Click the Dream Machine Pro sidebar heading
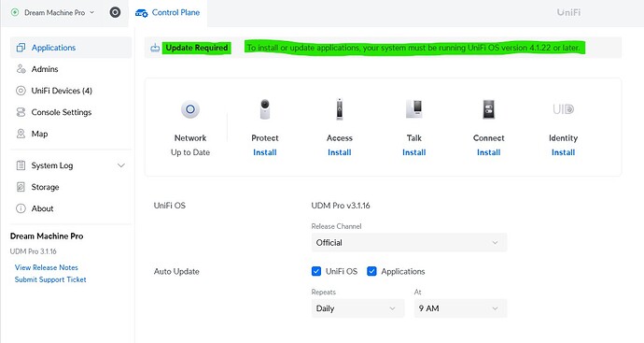 47,236
